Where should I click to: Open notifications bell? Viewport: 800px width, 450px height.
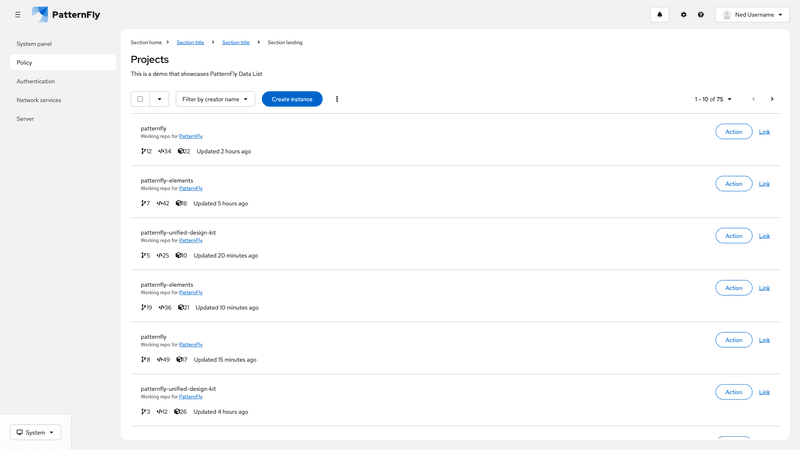pos(659,15)
